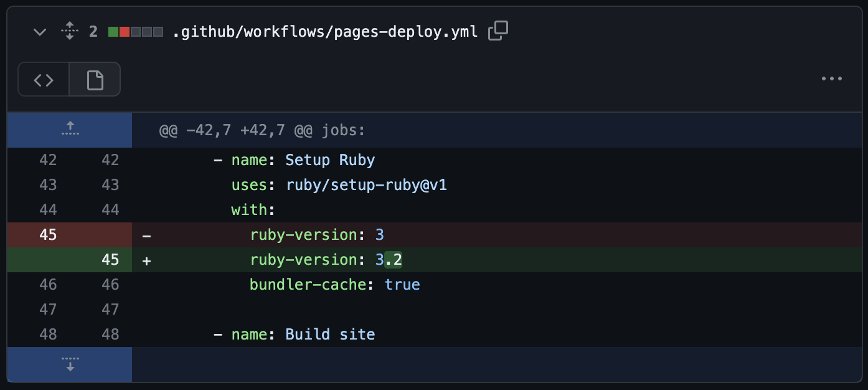Click the move-file drag handle icon

(x=70, y=31)
